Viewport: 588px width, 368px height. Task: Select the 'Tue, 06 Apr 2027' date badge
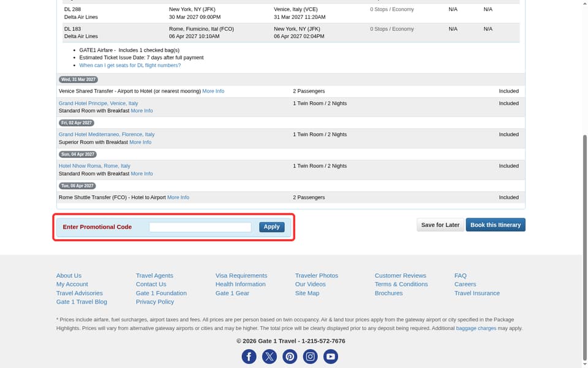(77, 186)
